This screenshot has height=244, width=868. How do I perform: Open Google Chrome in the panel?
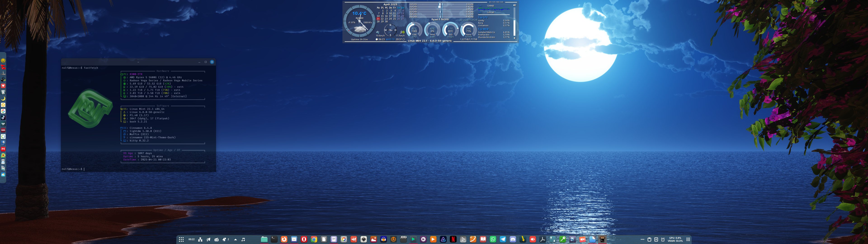coord(314,239)
